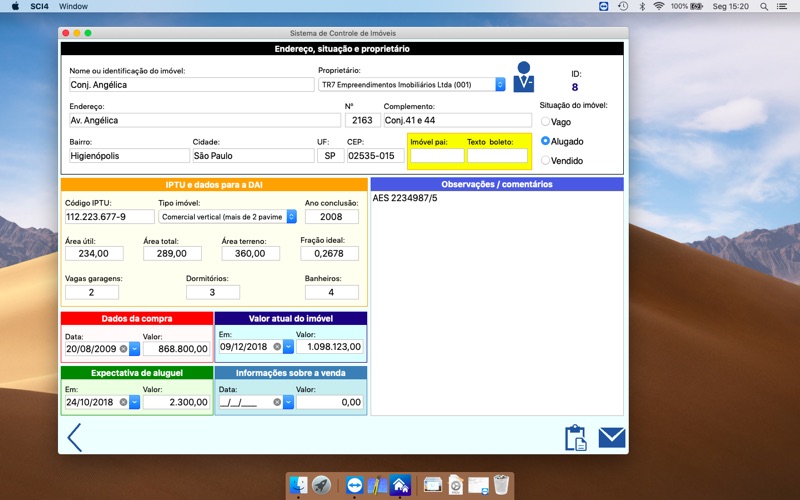The image size is (800, 500).
Task: Click the Texto boleto field
Action: pyautogui.click(x=497, y=156)
